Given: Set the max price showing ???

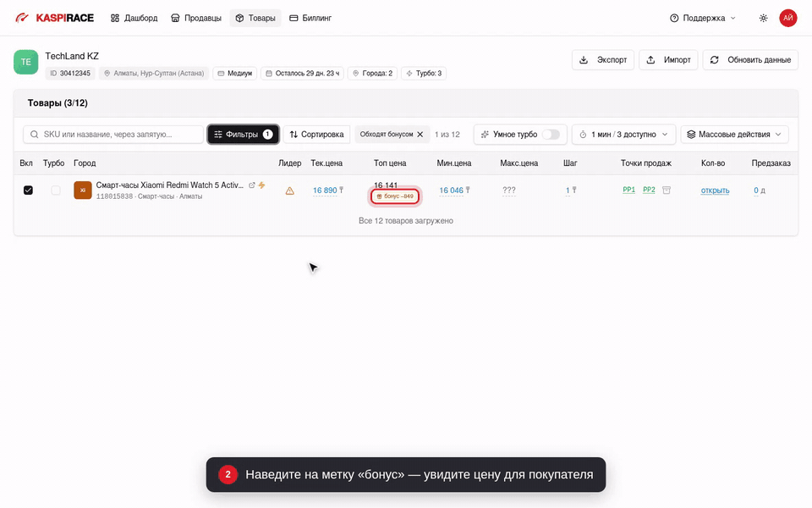Looking at the screenshot, I should 509,190.
